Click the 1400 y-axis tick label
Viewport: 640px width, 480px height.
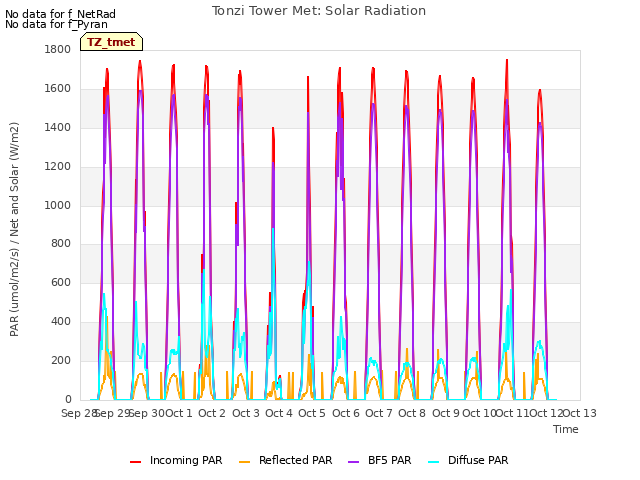pos(58,128)
